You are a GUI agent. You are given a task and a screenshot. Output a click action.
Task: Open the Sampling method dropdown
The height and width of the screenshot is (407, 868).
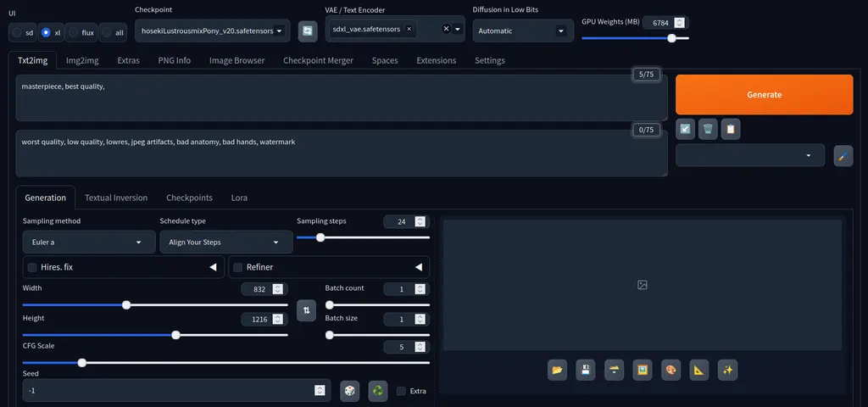pyautogui.click(x=89, y=242)
